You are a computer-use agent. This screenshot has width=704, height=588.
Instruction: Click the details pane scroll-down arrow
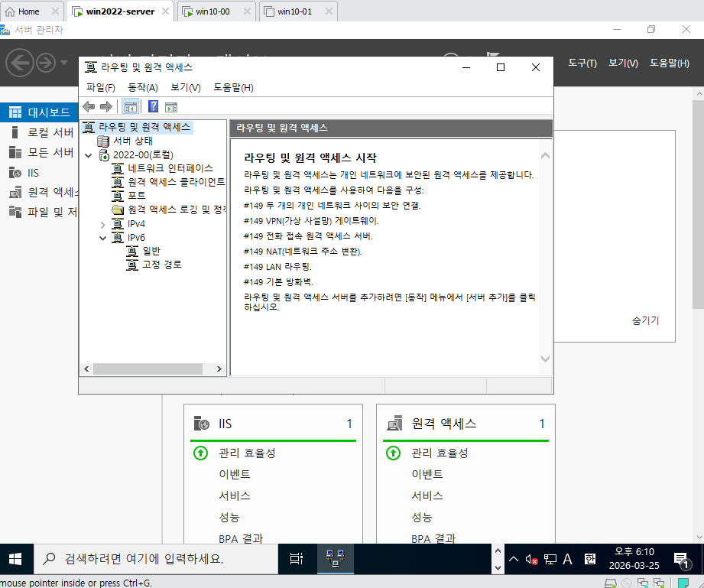(x=545, y=359)
